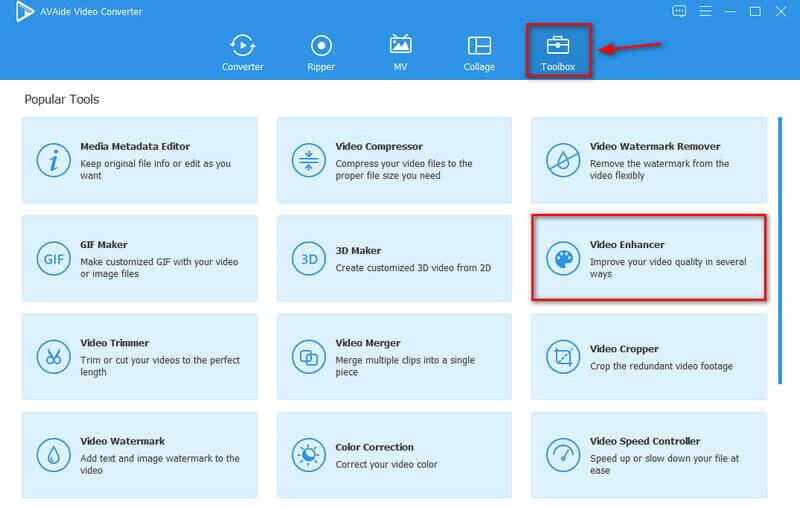Click the Video Compressor icon
The image size is (800, 508).
[x=308, y=160]
